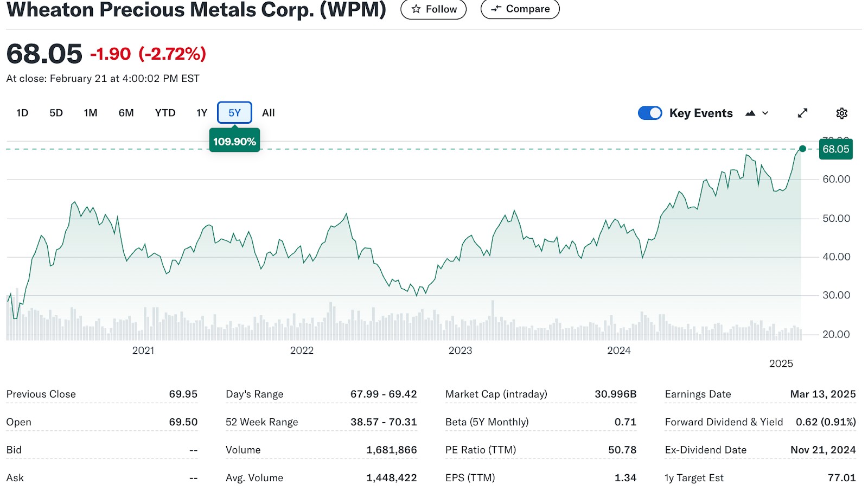
Task: Select the 1D range tab
Action: click(x=22, y=113)
